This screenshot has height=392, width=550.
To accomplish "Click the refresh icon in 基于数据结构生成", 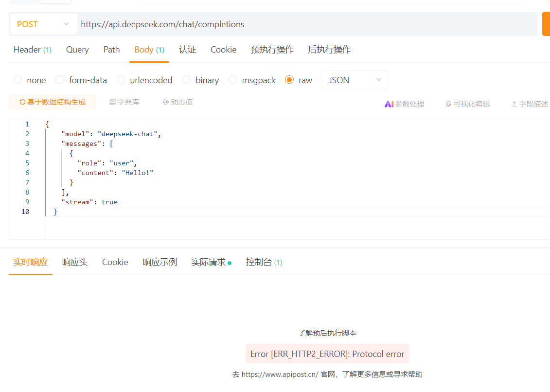I will [22, 102].
